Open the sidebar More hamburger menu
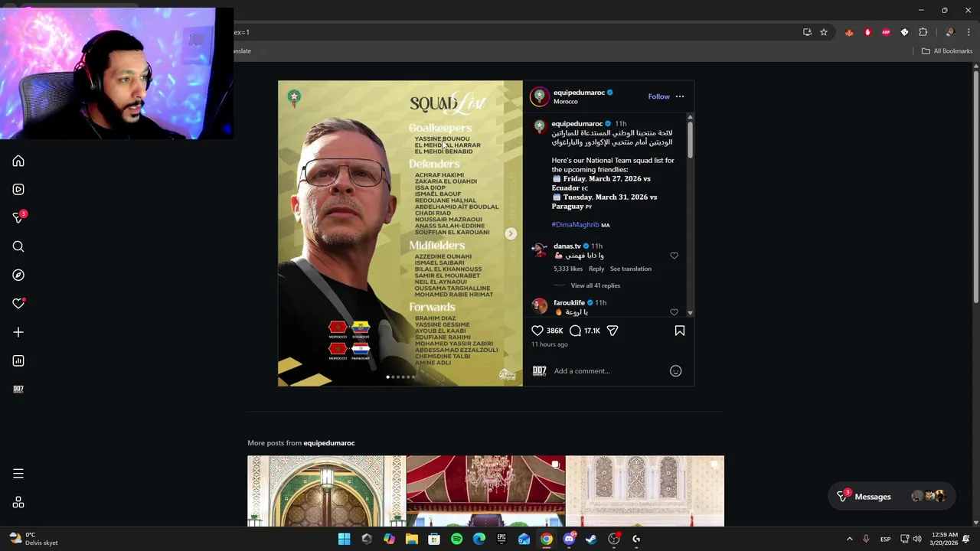Screen dimensions: 980x551 tap(18, 474)
